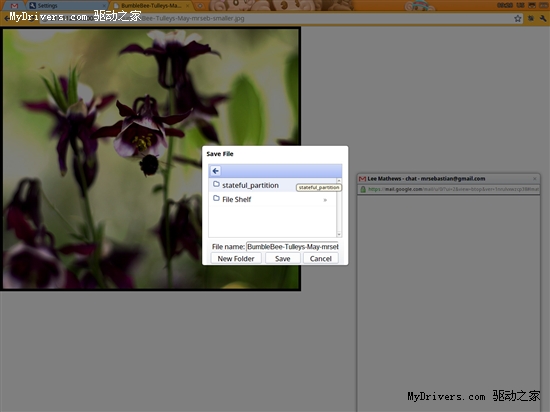Image resolution: width=550 pixels, height=412 pixels.
Task: Click the network status icon at top right
Action: pos(532,5)
